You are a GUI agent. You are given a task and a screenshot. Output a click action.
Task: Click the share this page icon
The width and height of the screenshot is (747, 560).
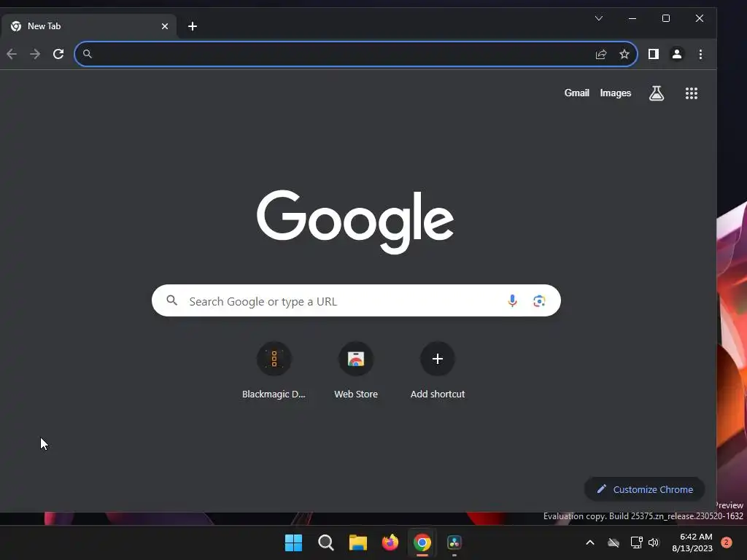601,54
